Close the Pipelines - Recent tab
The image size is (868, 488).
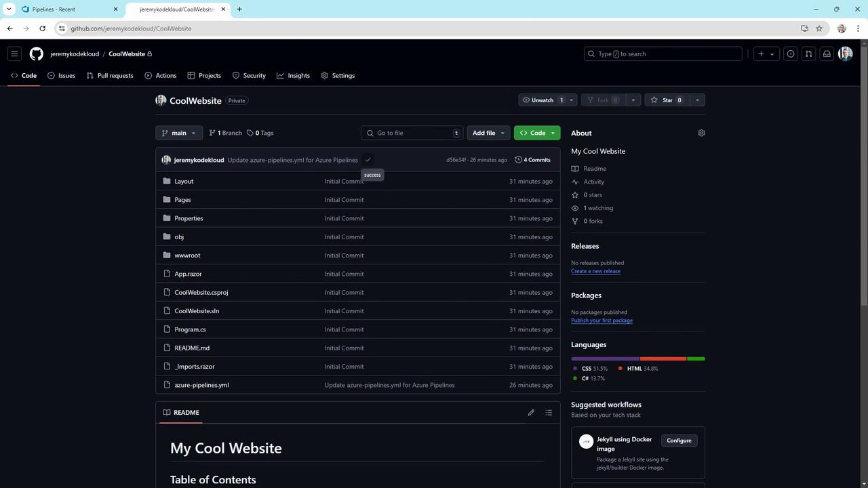coord(115,9)
